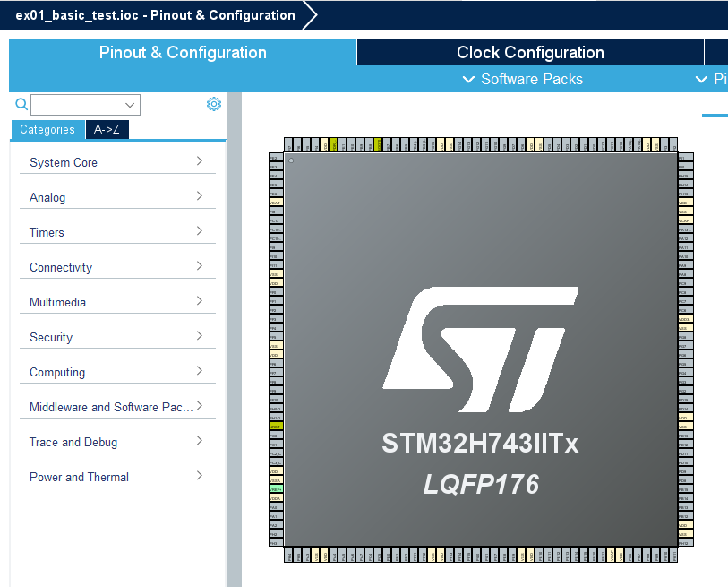Select the PH1-OSC_OUT pin
This screenshot has width=728, height=587.
coord(276,418)
